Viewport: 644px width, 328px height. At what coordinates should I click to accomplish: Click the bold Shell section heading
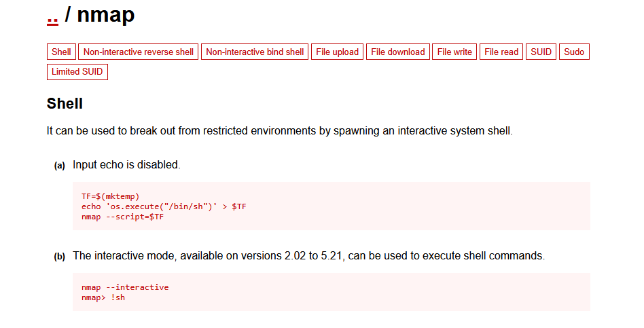tap(65, 104)
